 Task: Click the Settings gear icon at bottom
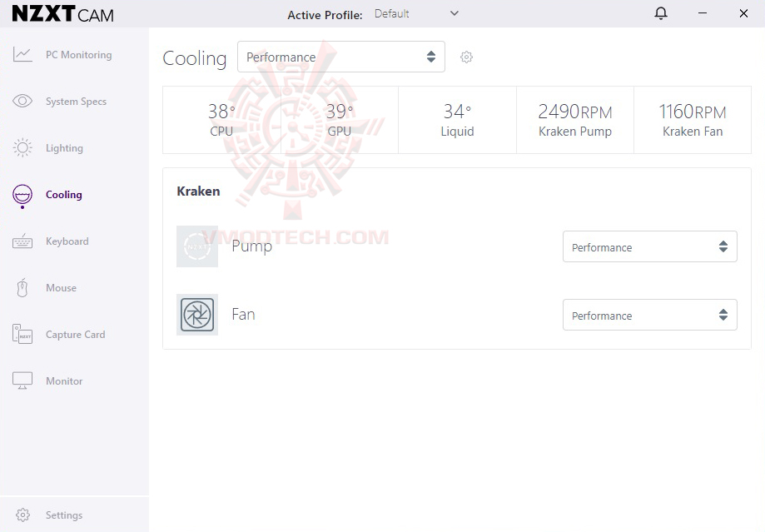click(x=22, y=515)
